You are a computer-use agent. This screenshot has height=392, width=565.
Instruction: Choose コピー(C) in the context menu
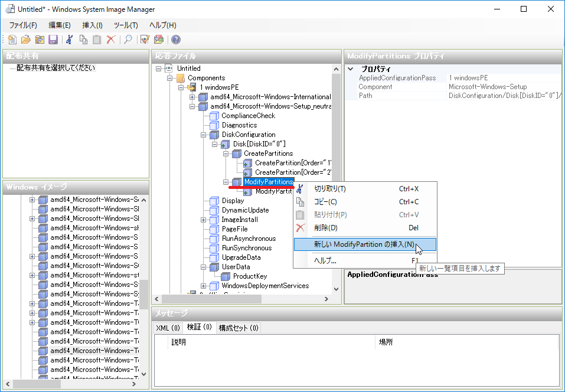coord(365,202)
